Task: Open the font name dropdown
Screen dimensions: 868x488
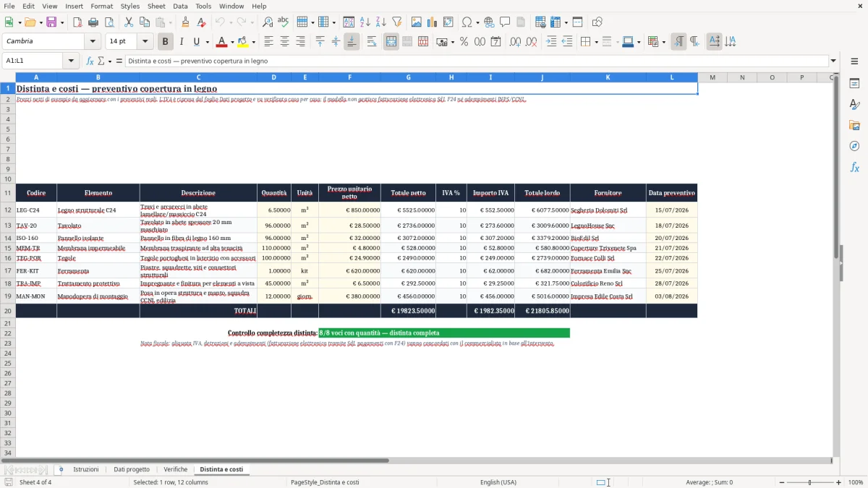Action: 93,42
